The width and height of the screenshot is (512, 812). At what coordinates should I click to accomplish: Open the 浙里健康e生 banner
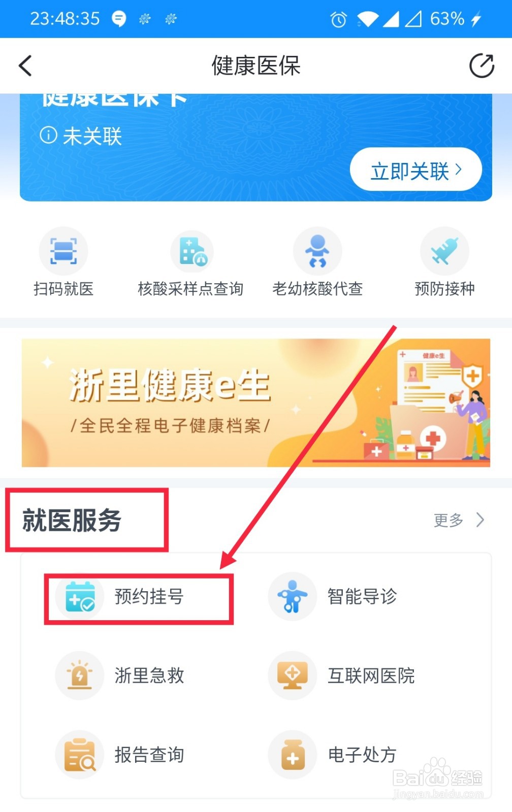coord(256,403)
